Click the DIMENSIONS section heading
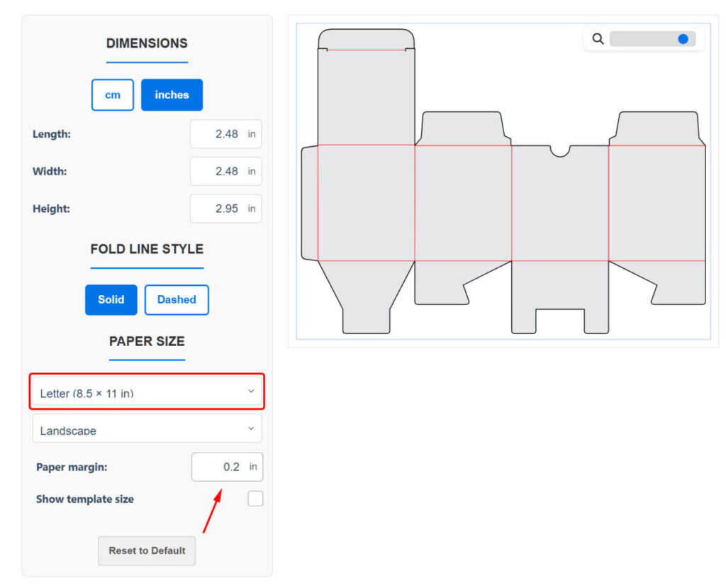The width and height of the screenshot is (726, 588). pos(147,43)
